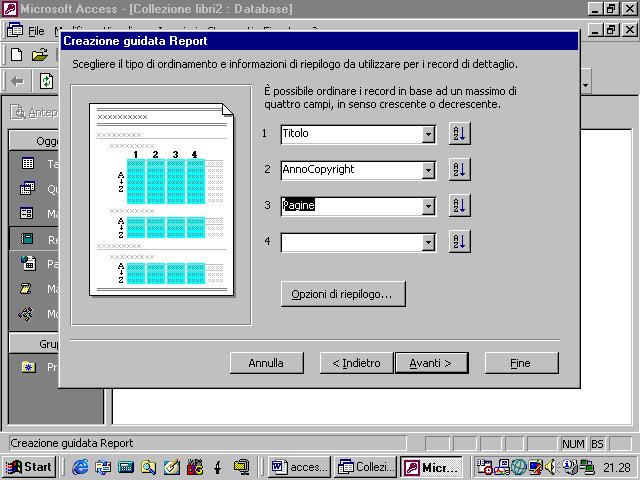Click the database window icon in the menu bar
Image resolution: width=640 pixels, height=480 pixels.
[x=14, y=30]
